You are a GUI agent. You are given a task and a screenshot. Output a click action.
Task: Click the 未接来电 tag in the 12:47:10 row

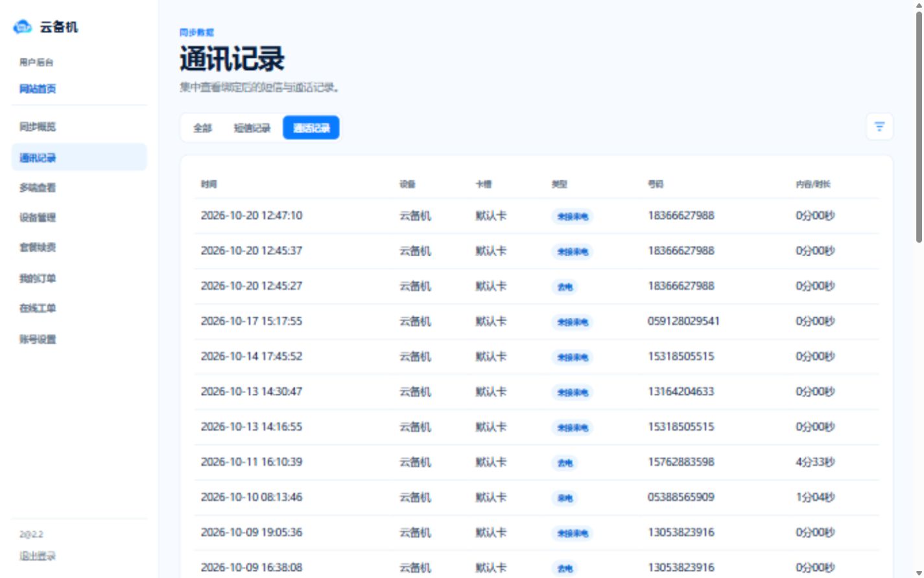click(573, 217)
